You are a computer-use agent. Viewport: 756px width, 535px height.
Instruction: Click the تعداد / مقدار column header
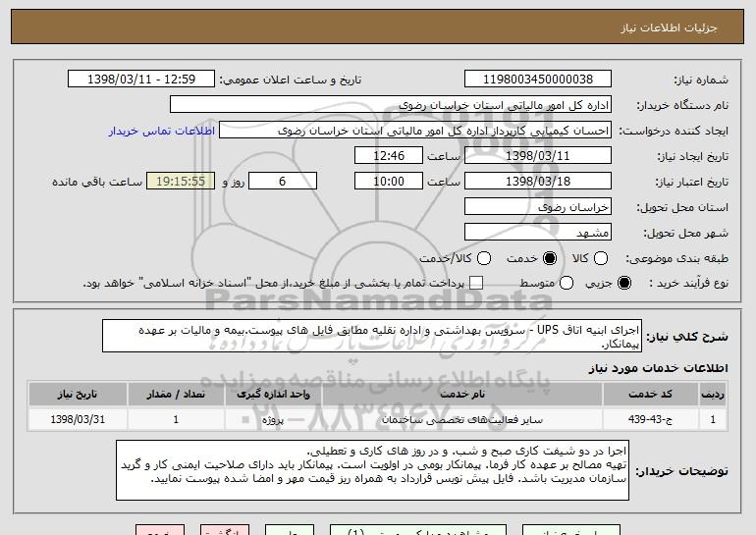[x=176, y=395]
